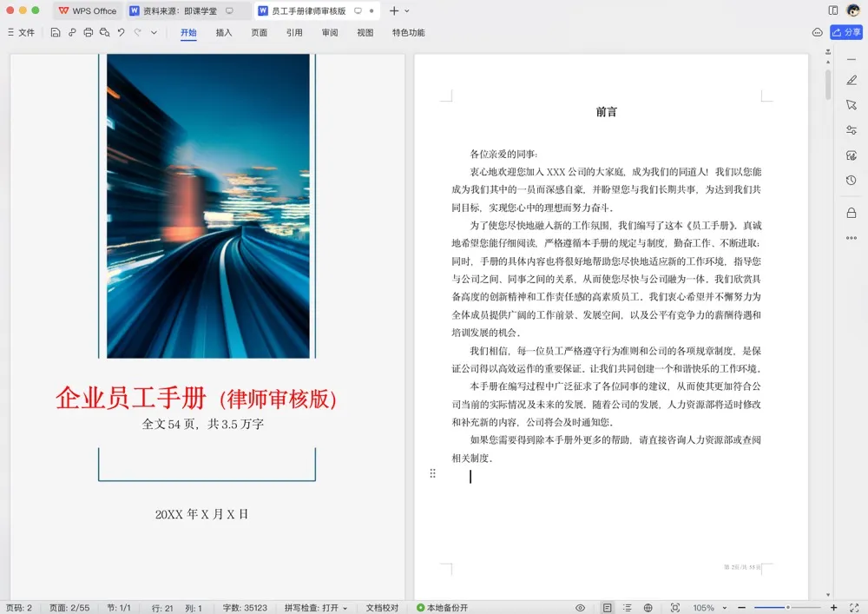Switch to the 页面 ribbon tab
868x614 pixels.
click(259, 33)
